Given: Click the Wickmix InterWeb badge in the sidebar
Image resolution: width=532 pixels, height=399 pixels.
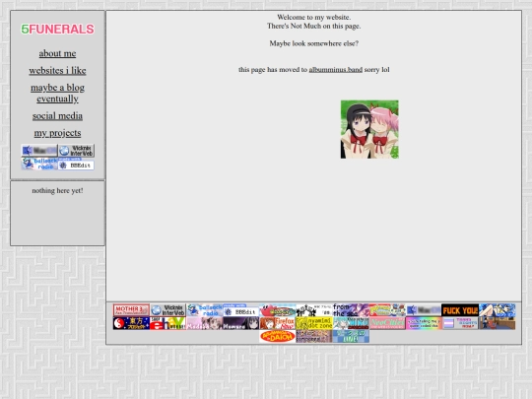Looking at the screenshot, I should click(76, 151).
